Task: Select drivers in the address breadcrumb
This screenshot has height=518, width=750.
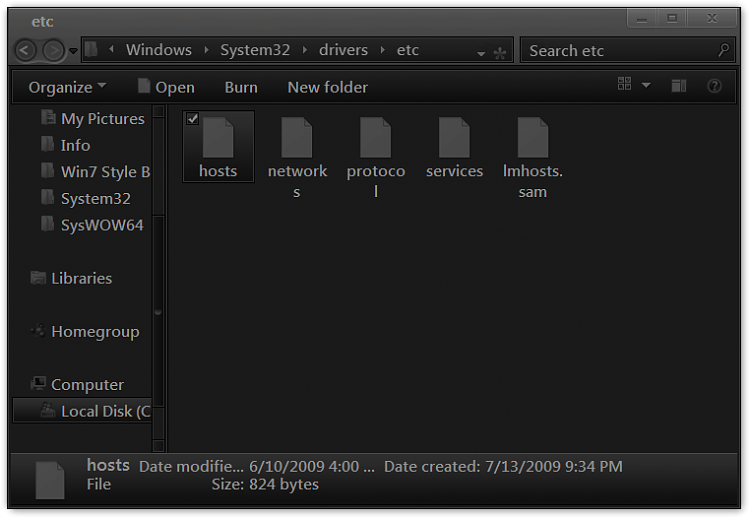Action: coord(343,50)
